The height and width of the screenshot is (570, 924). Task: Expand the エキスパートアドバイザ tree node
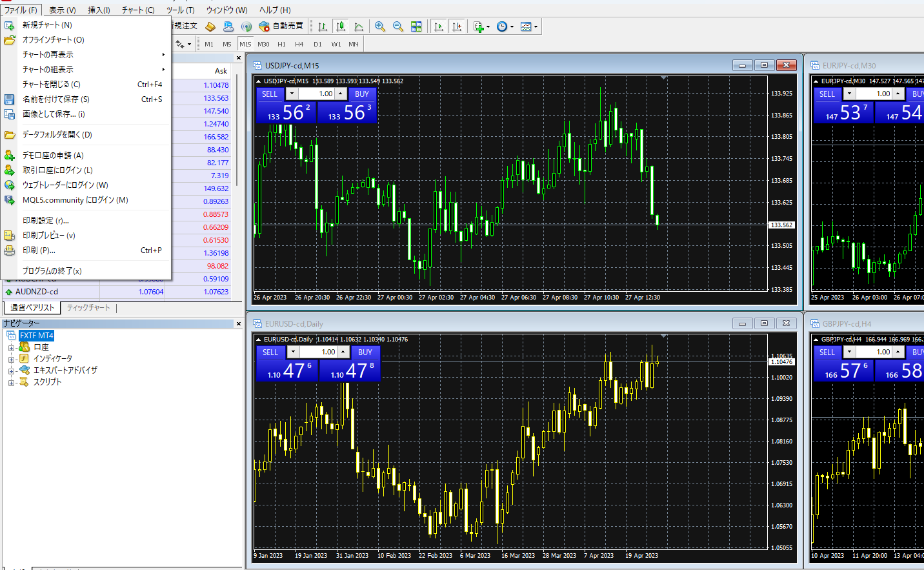pos(11,371)
